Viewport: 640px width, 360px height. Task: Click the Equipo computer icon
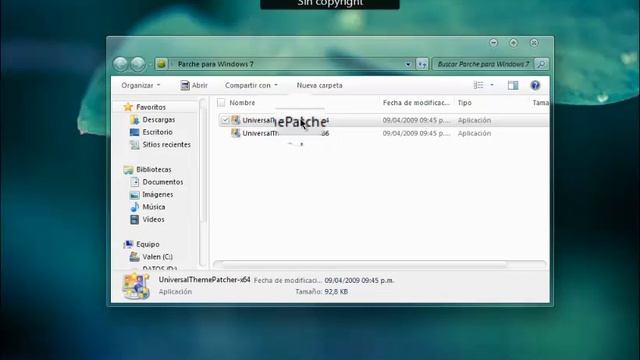tap(128, 244)
